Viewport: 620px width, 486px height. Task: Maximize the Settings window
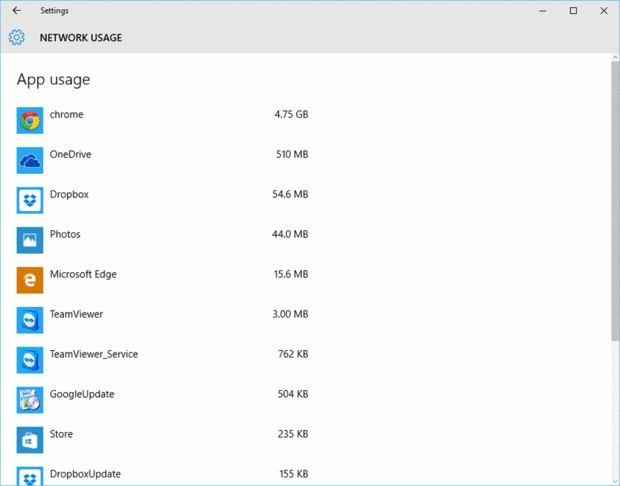pos(573,11)
